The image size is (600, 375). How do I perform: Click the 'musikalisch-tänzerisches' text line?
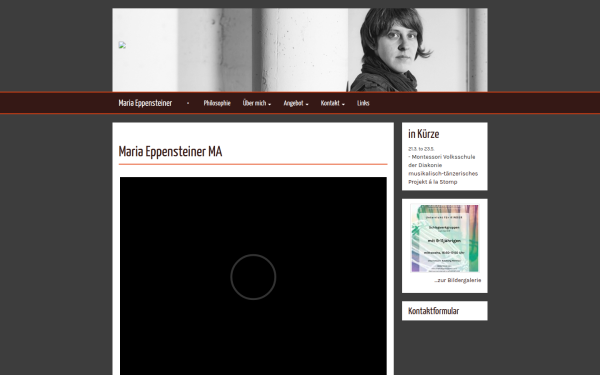(x=443, y=173)
